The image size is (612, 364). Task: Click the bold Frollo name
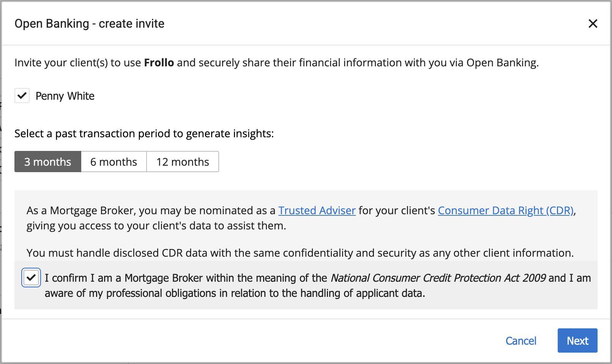click(x=159, y=63)
